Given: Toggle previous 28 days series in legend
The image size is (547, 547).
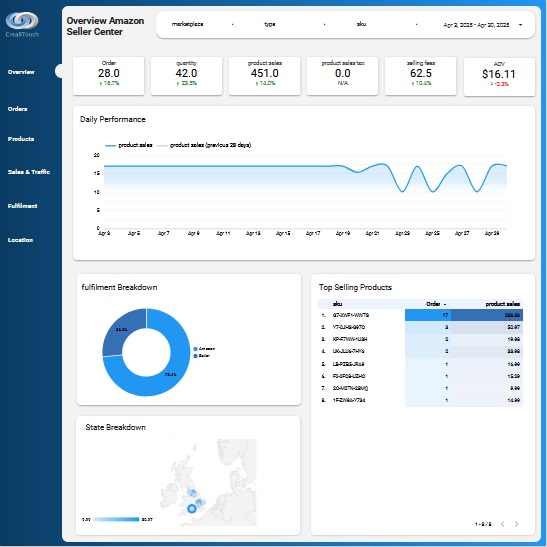Looking at the screenshot, I should pos(204,145).
